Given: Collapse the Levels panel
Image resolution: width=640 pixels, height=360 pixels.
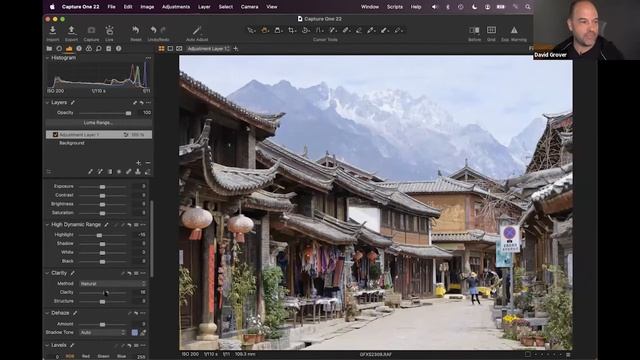Looking at the screenshot, I should tap(47, 345).
